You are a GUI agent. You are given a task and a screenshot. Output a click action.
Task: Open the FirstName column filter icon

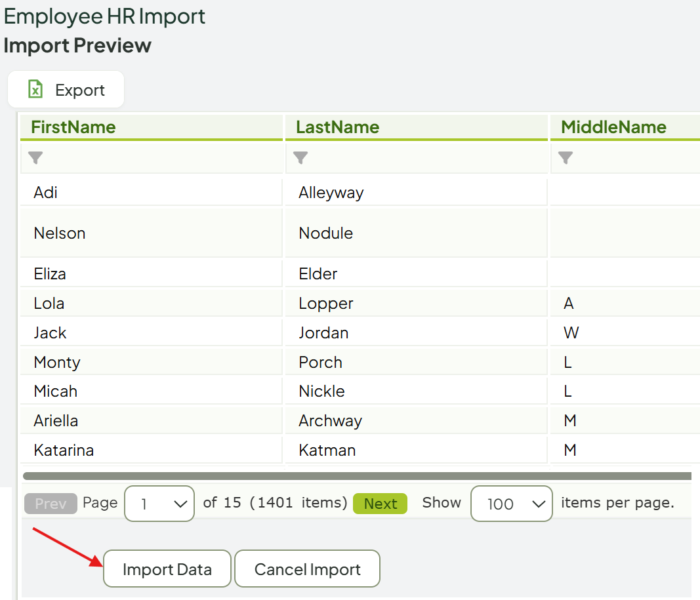click(x=35, y=157)
